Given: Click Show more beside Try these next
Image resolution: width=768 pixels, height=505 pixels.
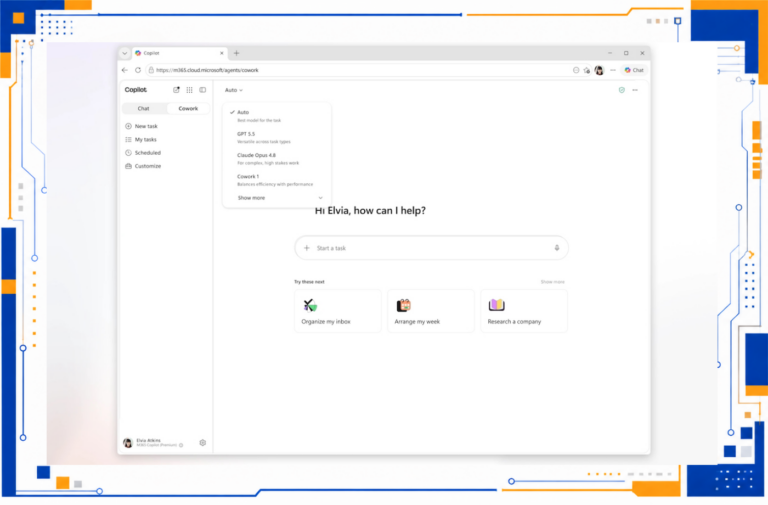Looking at the screenshot, I should pyautogui.click(x=552, y=282).
